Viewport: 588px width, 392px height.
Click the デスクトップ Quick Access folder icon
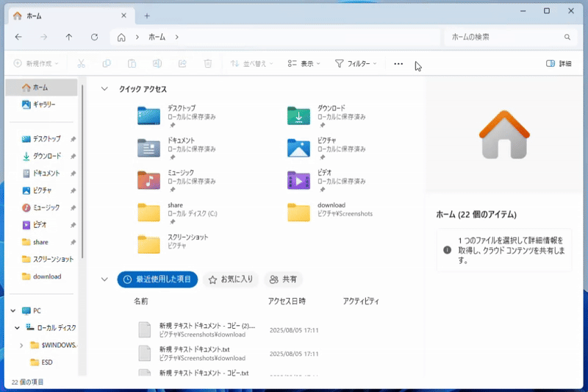[149, 115]
